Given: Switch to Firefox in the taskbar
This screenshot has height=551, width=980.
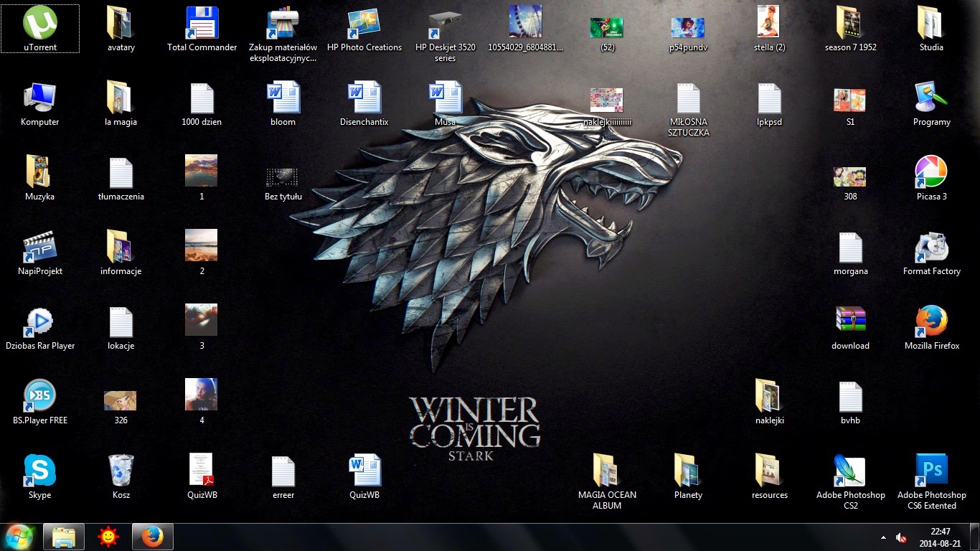Looking at the screenshot, I should (x=153, y=537).
